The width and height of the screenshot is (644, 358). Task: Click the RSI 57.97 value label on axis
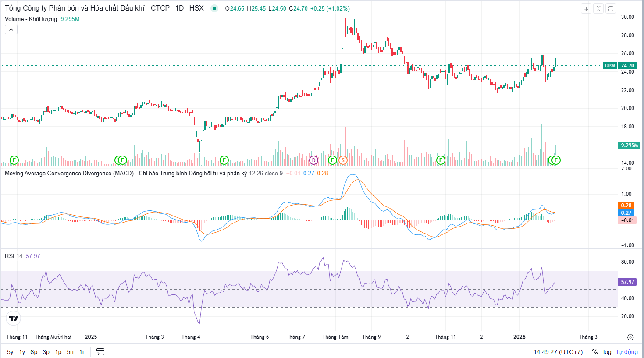coord(627,282)
